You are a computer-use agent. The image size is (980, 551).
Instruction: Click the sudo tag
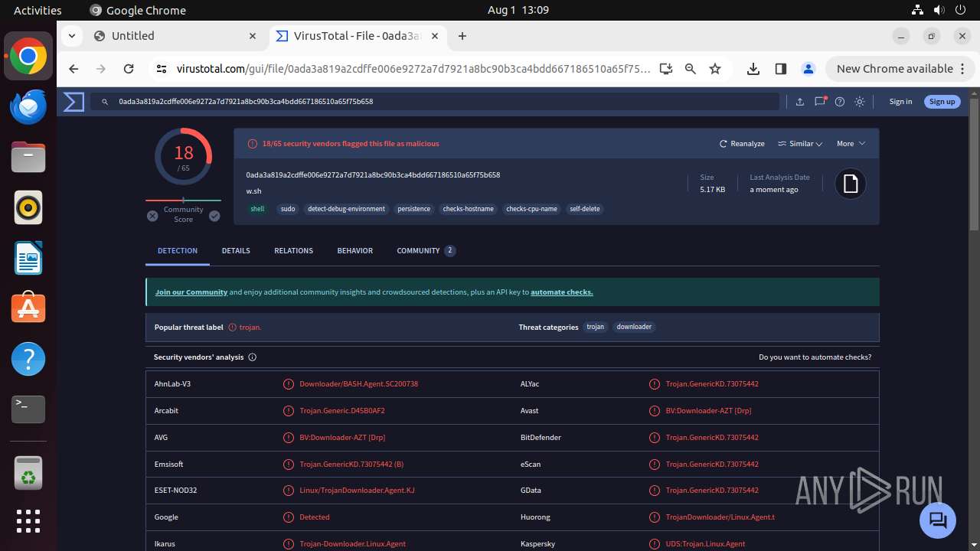coord(288,209)
